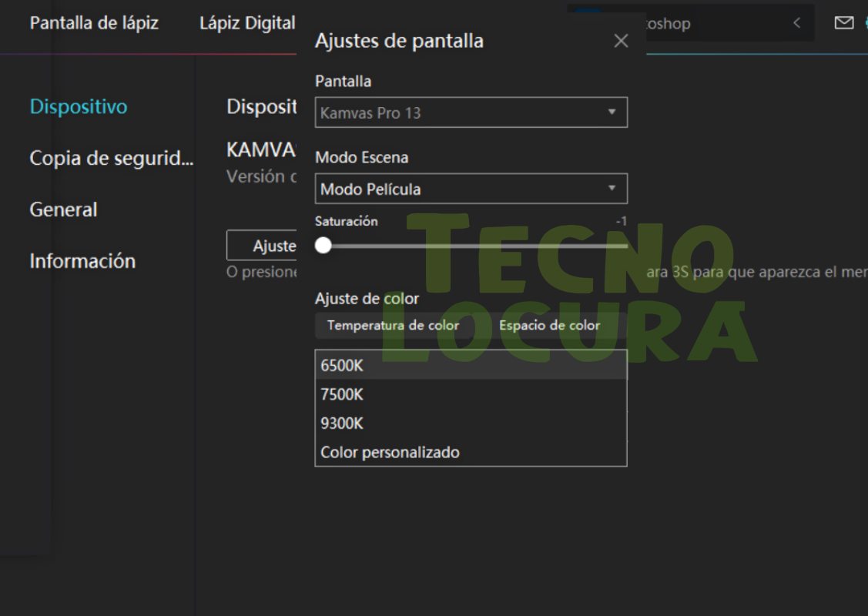Choose Color personalizado option
The height and width of the screenshot is (616, 868).
click(x=471, y=452)
